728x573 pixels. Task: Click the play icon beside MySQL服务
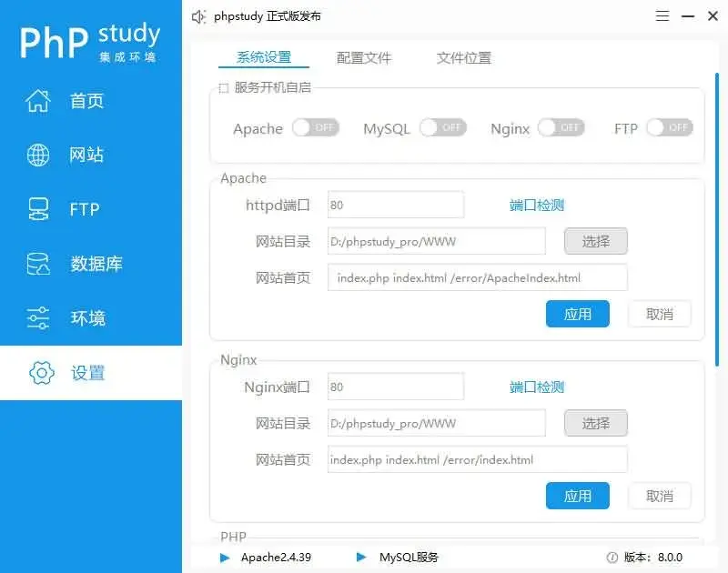click(361, 557)
